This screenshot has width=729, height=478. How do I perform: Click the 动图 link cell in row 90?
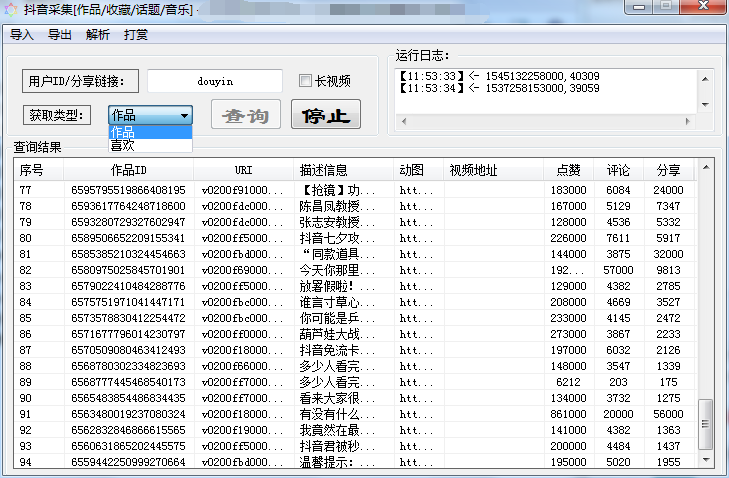[x=416, y=398]
